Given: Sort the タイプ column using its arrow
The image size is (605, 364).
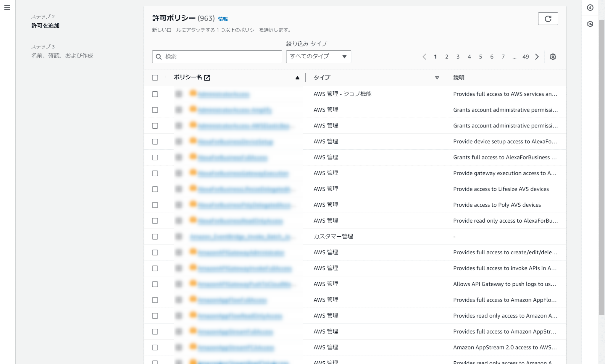Looking at the screenshot, I should click(x=437, y=77).
